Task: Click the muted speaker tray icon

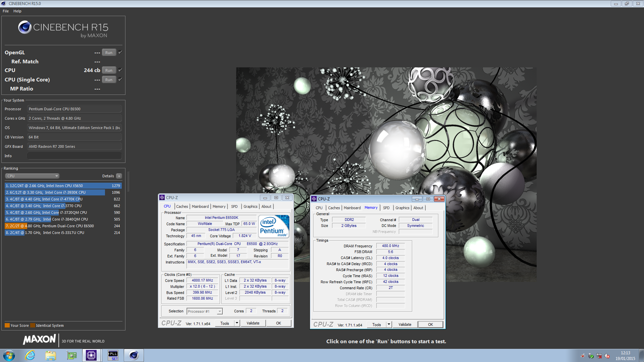Action: (607, 356)
